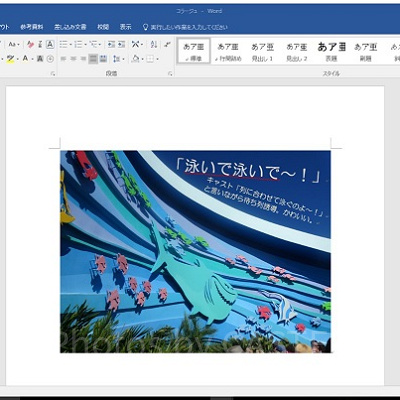Open the bullet list dropdown arrow
The width and height of the screenshot is (400, 400).
[70, 44]
